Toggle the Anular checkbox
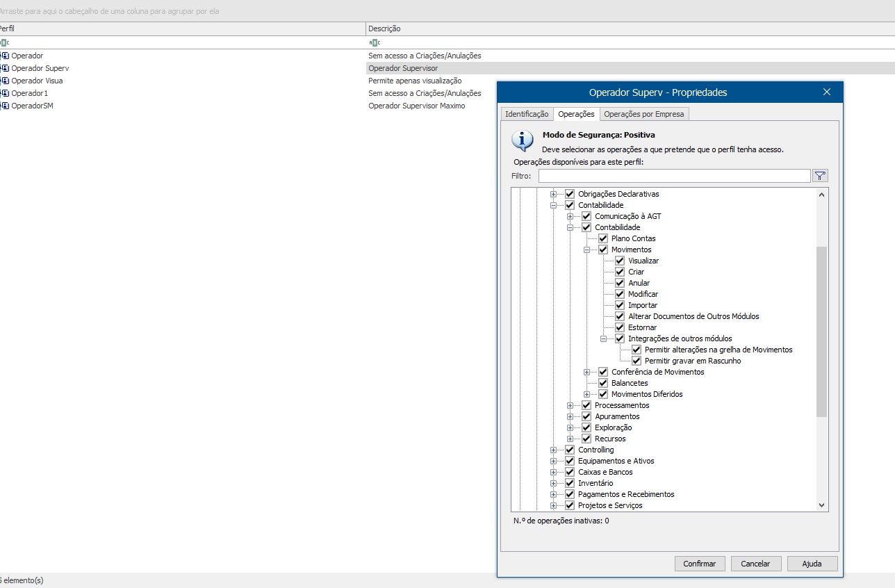The image size is (895, 588). click(620, 283)
